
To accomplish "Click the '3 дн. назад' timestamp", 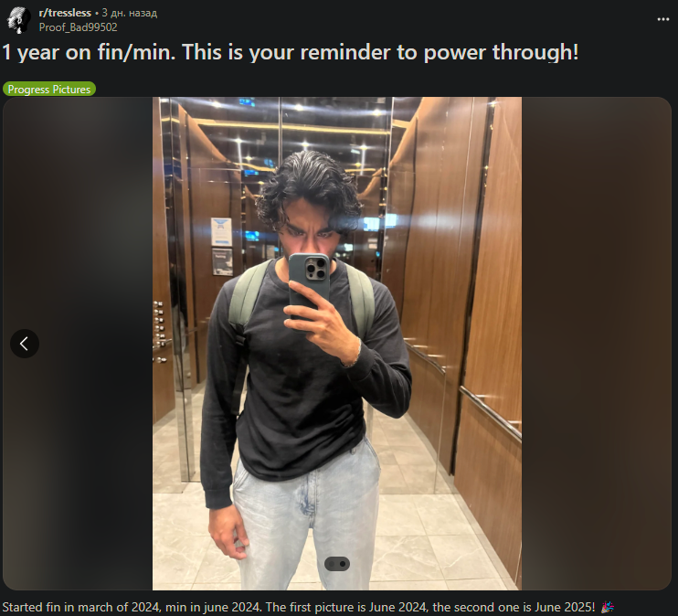I will tap(129, 13).
